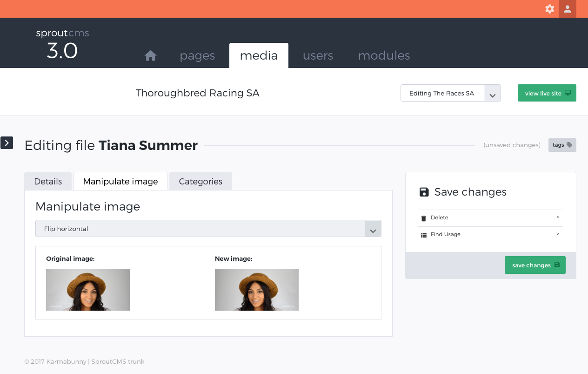Switch to the Details tab
This screenshot has height=374, width=588.
pyautogui.click(x=48, y=181)
